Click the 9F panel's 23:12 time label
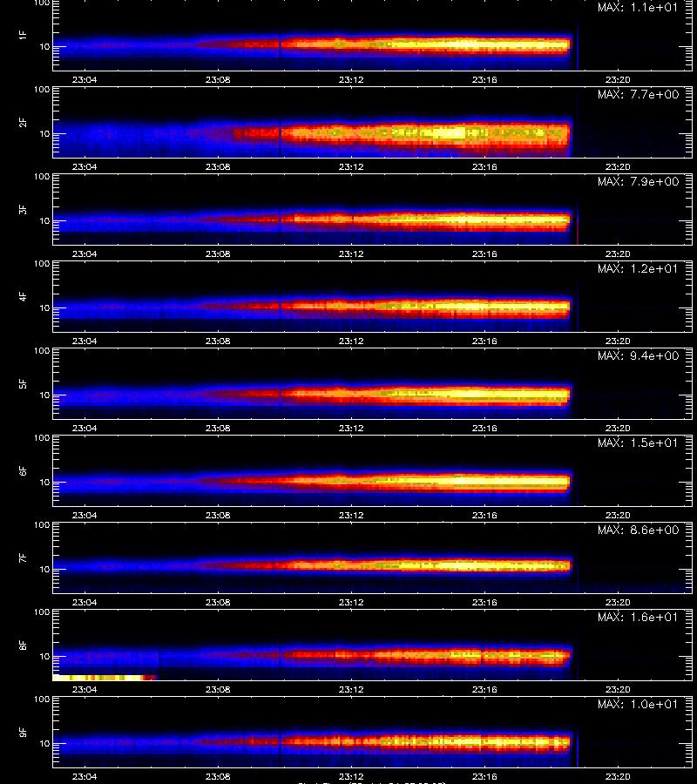The height and width of the screenshot is (784, 697). pyautogui.click(x=351, y=776)
